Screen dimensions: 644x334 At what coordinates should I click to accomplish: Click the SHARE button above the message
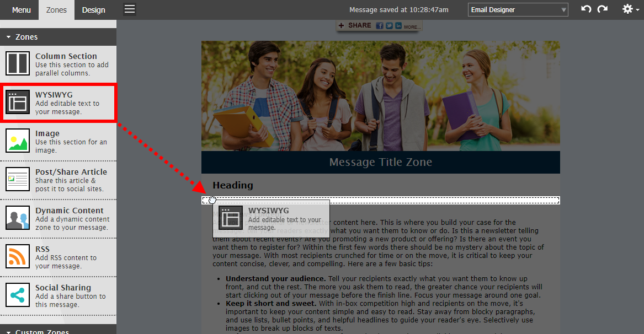(355, 25)
